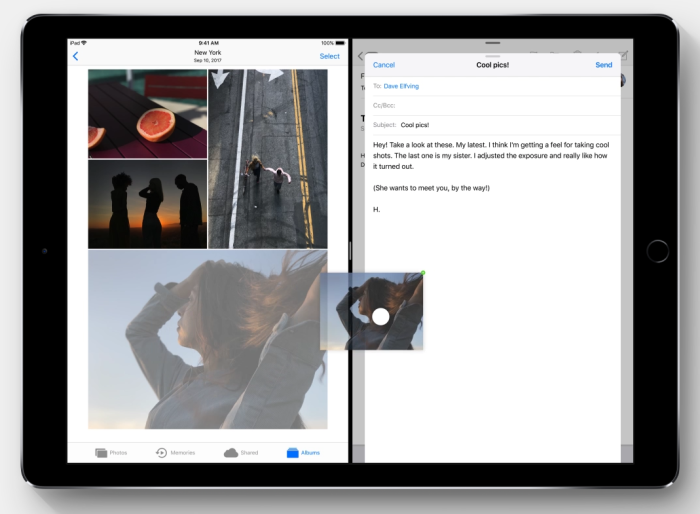Tap the back chevron in Photos
This screenshot has height=514, width=700.
pos(75,56)
